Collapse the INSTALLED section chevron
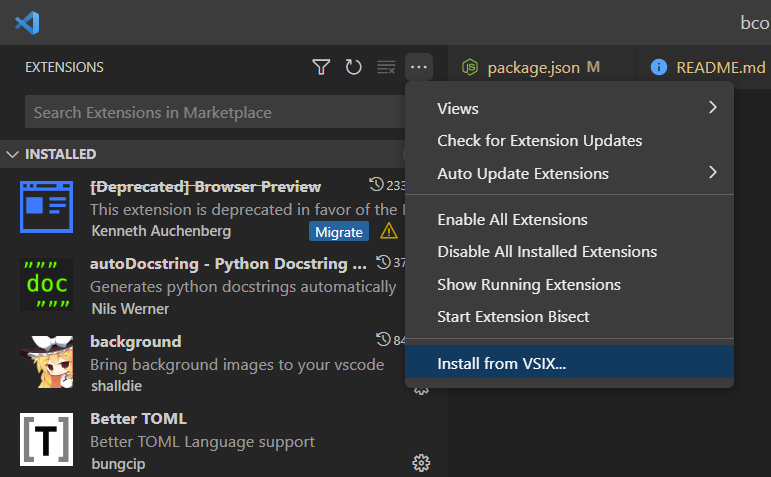The width and height of the screenshot is (771, 477). click(12, 154)
